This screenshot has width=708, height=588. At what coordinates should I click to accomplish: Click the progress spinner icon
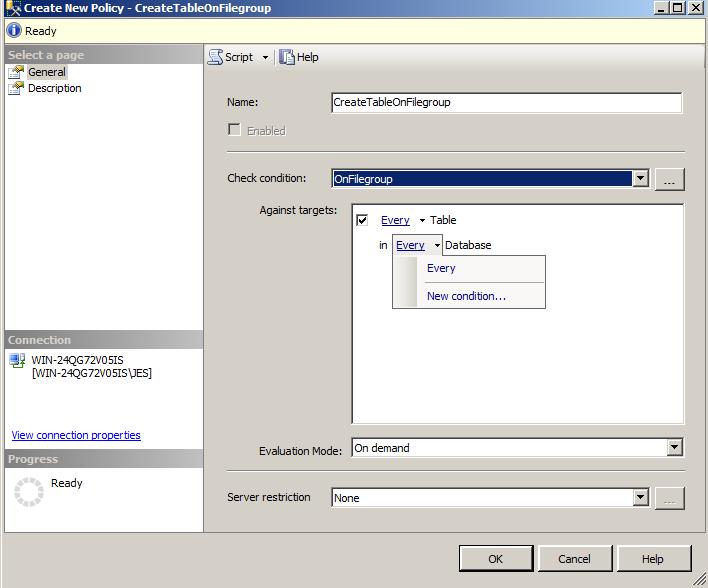(29, 491)
